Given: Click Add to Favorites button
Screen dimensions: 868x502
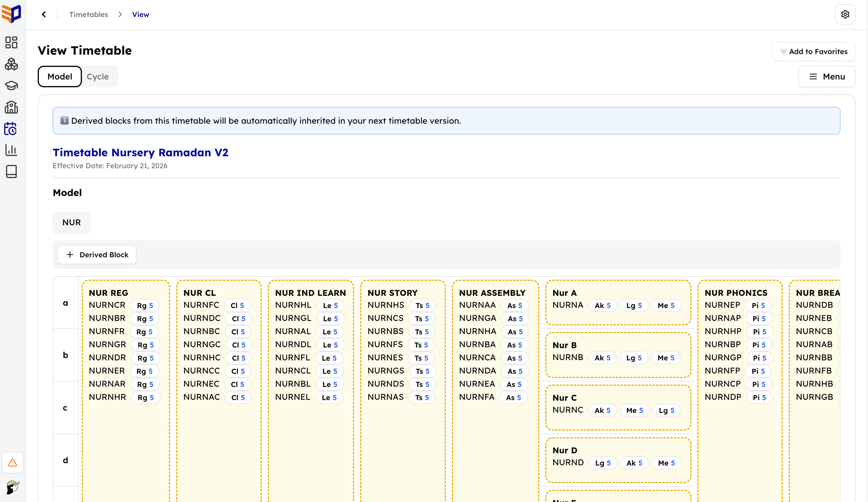Looking at the screenshot, I should (814, 52).
